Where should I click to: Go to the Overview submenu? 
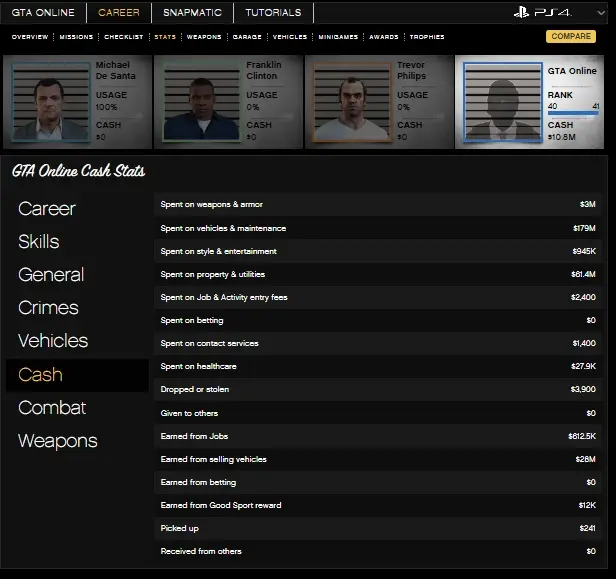(x=30, y=37)
